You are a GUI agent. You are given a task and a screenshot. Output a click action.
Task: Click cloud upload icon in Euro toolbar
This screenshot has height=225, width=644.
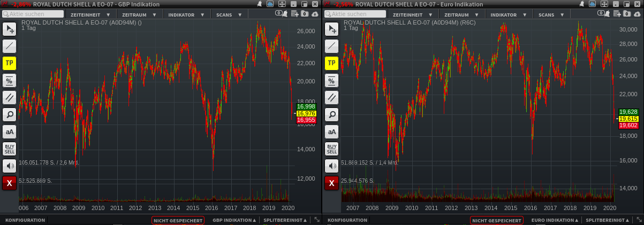coord(637,14)
